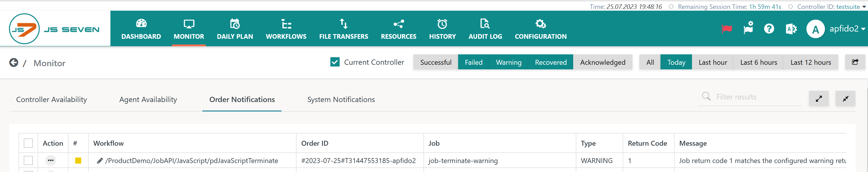The height and width of the screenshot is (172, 868).
Task: Sort by the Message column header
Action: 693,143
